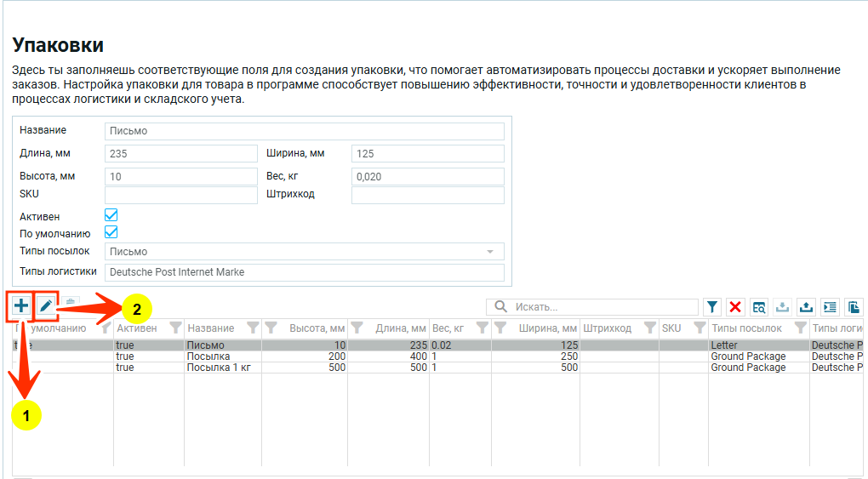This screenshot has width=868, height=479.
Task: Sort by Вес, кг column header
Action: 448,328
